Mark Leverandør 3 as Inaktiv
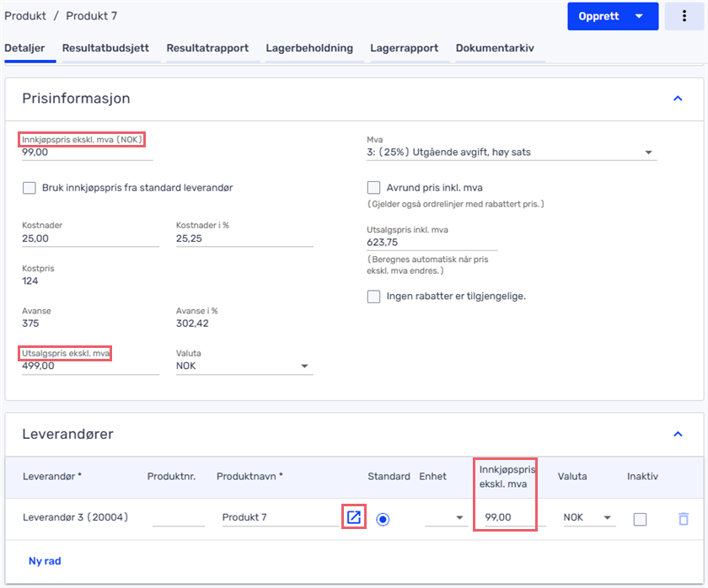Viewport: 708px width, 588px height. click(x=640, y=520)
